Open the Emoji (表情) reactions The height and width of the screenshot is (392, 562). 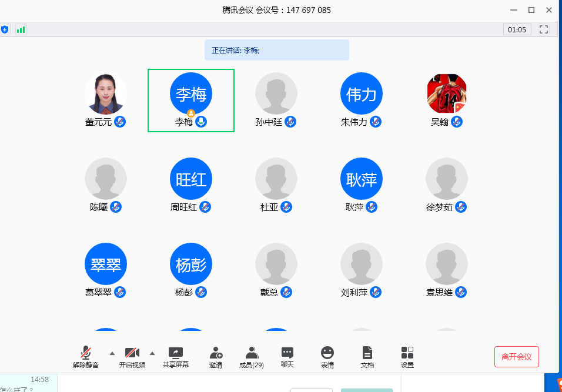[x=327, y=353]
